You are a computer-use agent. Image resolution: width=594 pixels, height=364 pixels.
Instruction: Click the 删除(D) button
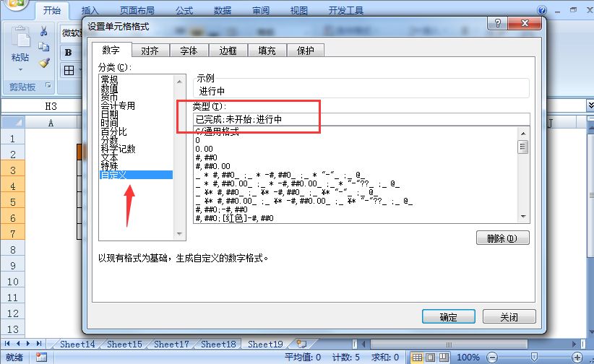502,238
